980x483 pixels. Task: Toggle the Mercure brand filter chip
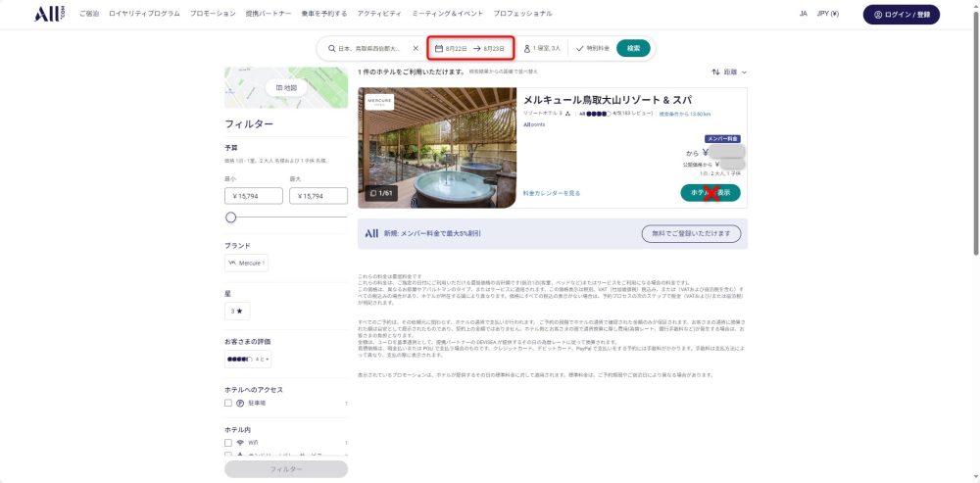tap(246, 264)
